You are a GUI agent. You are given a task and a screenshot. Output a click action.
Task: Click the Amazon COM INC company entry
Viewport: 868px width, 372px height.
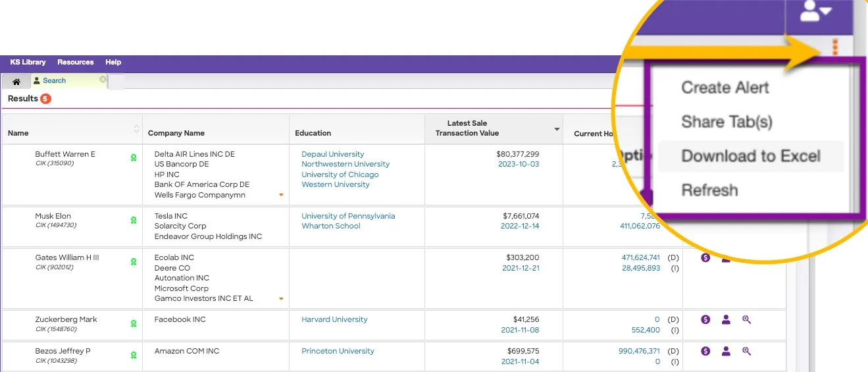186,351
